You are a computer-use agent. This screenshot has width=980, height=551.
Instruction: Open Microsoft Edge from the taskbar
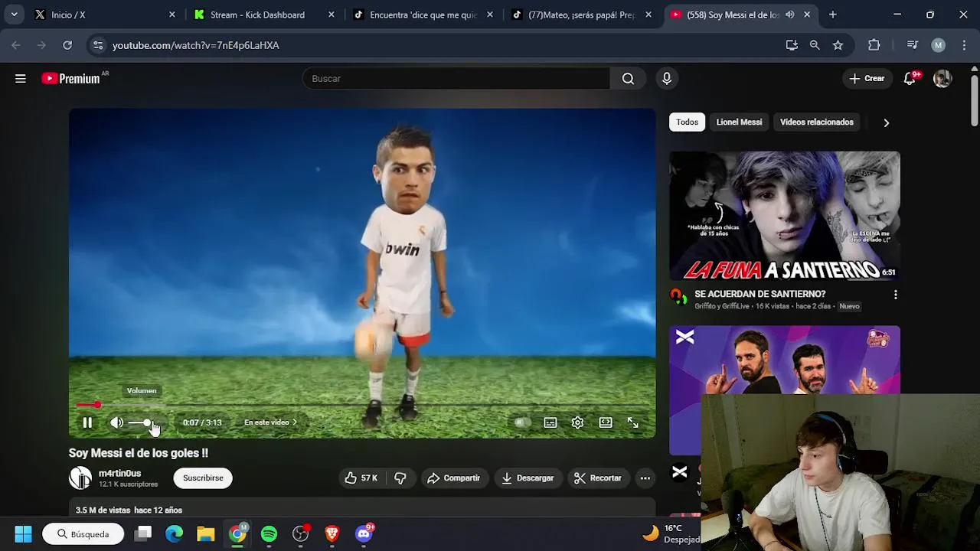click(175, 534)
